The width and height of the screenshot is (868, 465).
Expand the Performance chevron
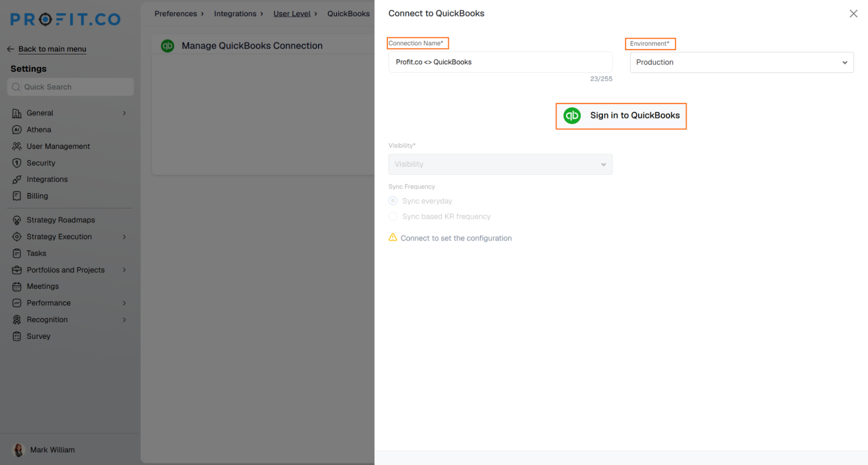coord(124,303)
